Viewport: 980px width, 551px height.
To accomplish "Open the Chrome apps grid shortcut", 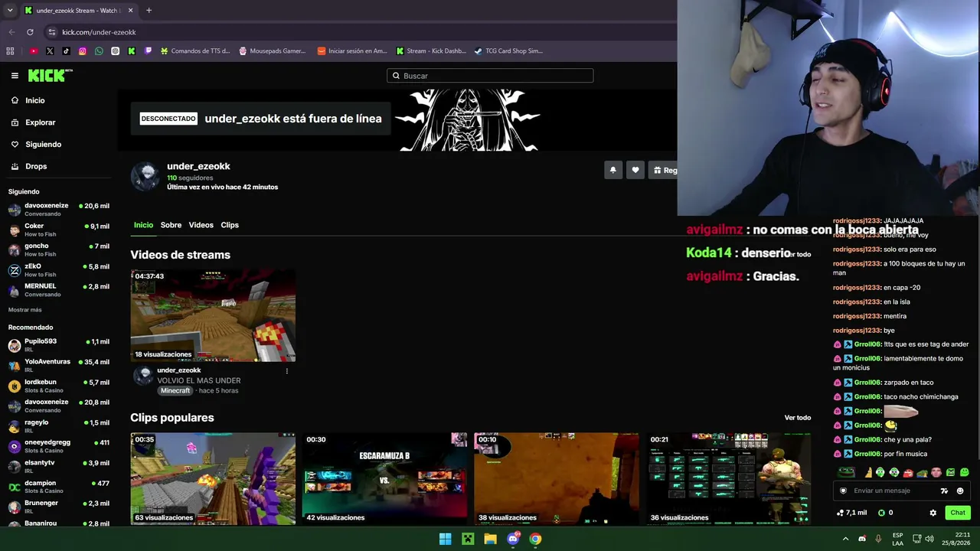I will [10, 51].
